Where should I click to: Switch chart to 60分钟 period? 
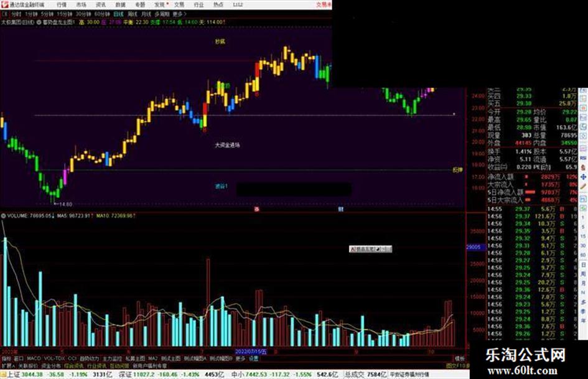pos(101,14)
